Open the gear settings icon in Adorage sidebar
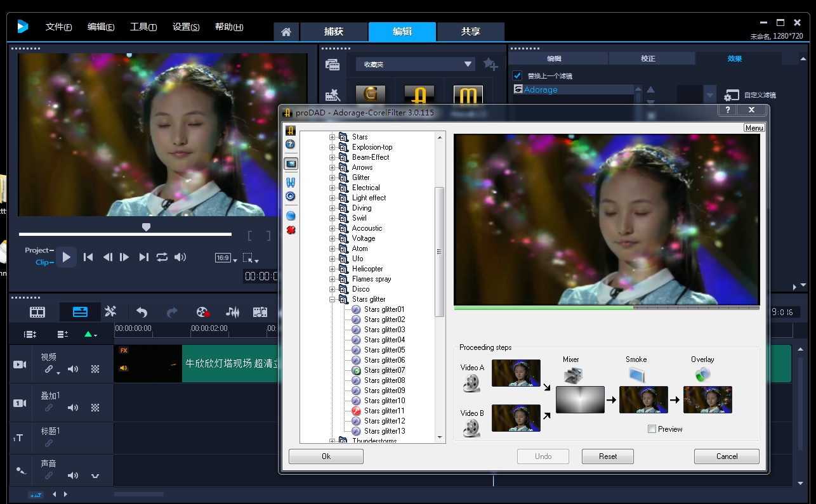816x504 pixels. click(x=291, y=196)
